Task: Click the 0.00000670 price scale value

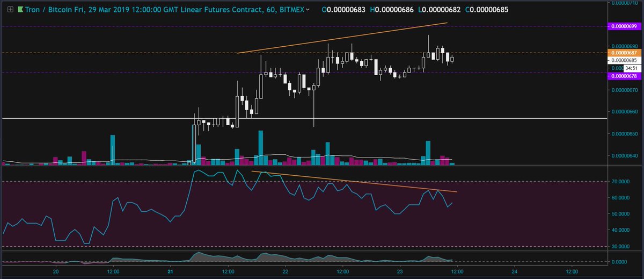Action: tap(625, 90)
